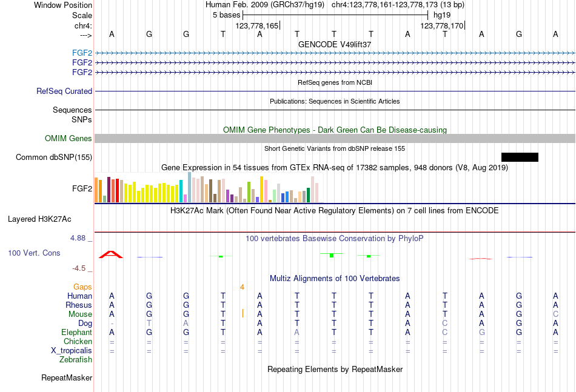This screenshot has height=392, width=576.
Task: Click Multiz Alignments of 100 Vertebrates title
Action: point(335,278)
